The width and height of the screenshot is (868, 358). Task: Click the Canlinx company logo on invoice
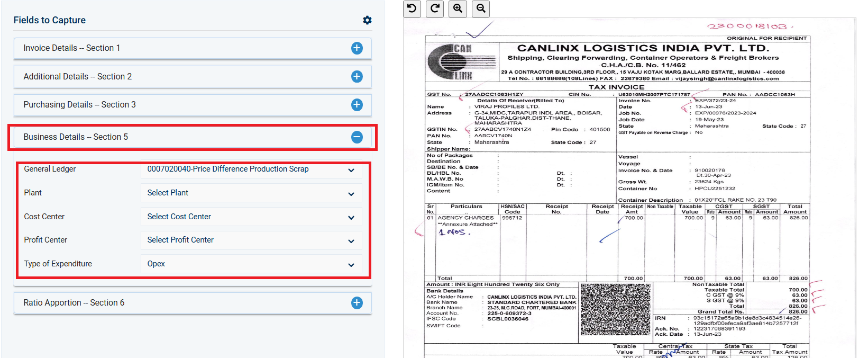point(461,62)
